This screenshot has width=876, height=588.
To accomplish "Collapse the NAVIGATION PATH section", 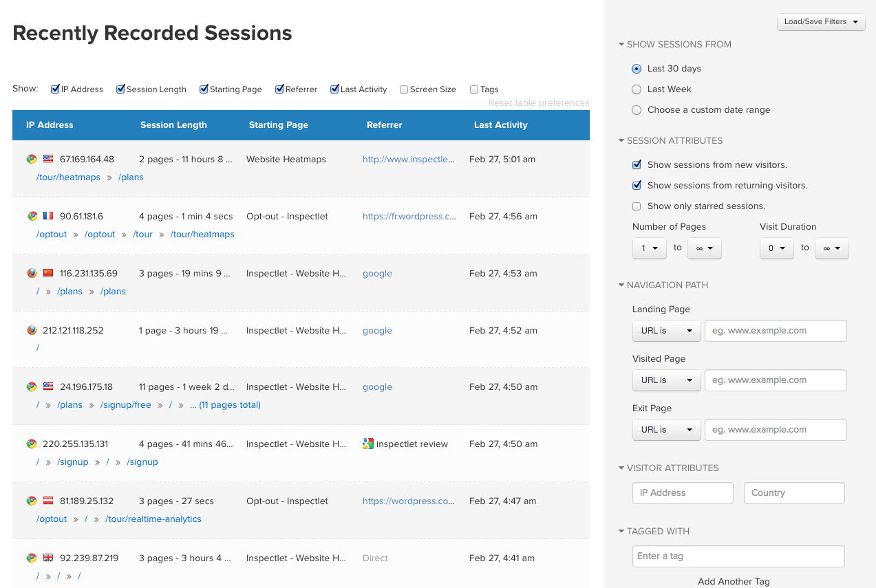I will pos(621,285).
